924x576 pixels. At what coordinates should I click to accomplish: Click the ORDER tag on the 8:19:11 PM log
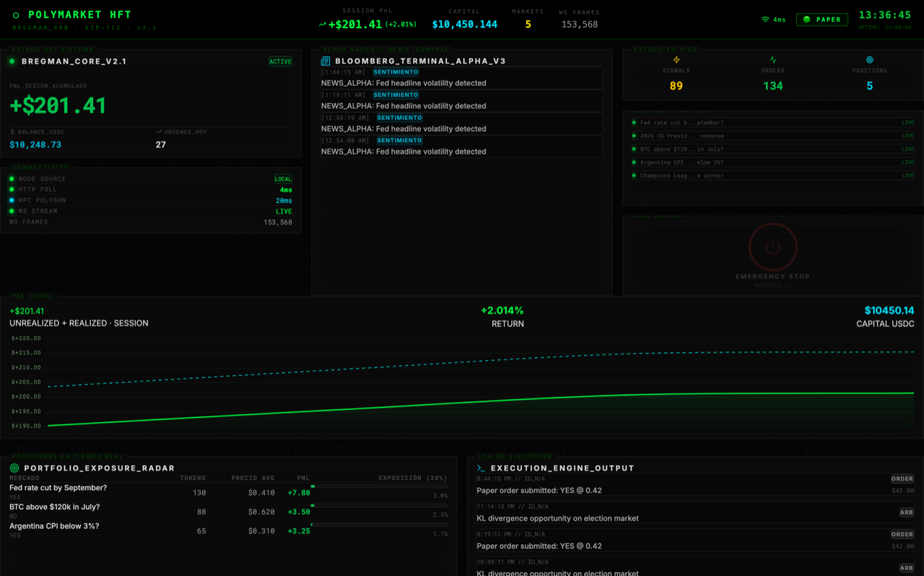(902, 534)
